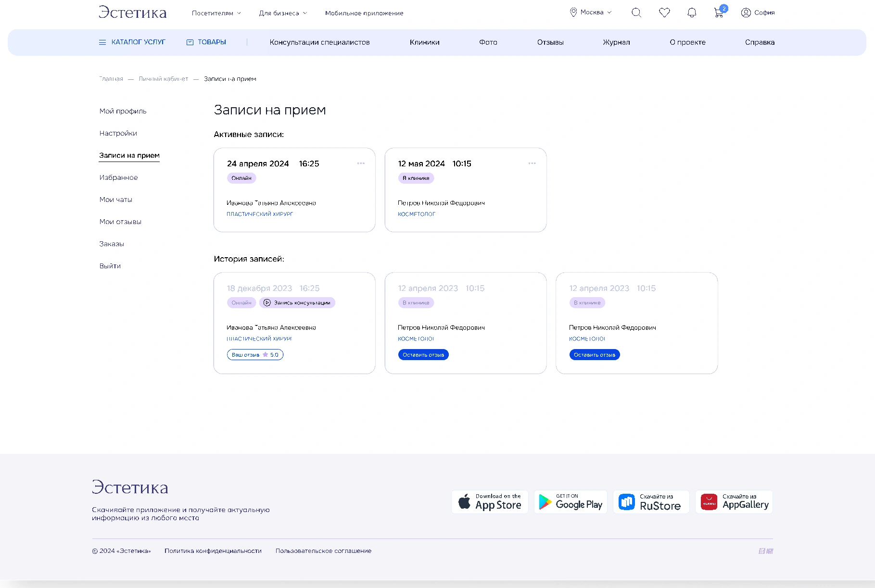Open the Huawei AppGallery badge
Viewport: 875px width, 588px height.
pos(734,502)
